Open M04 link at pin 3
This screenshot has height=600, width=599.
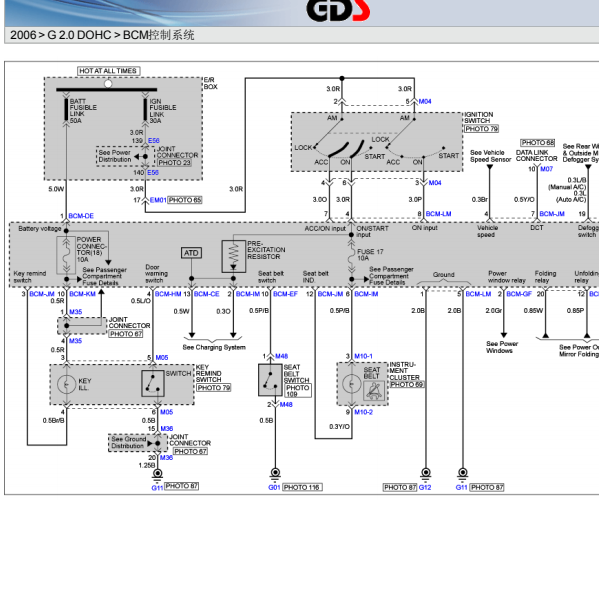tap(435, 183)
